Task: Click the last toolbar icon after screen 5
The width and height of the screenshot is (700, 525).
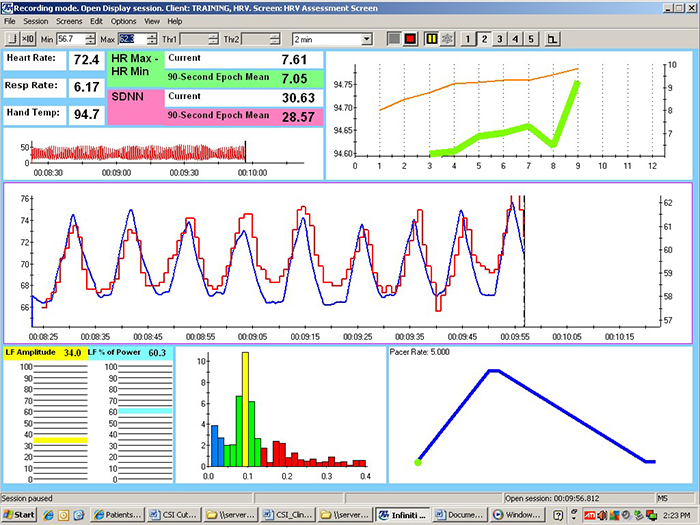Action: (552, 39)
